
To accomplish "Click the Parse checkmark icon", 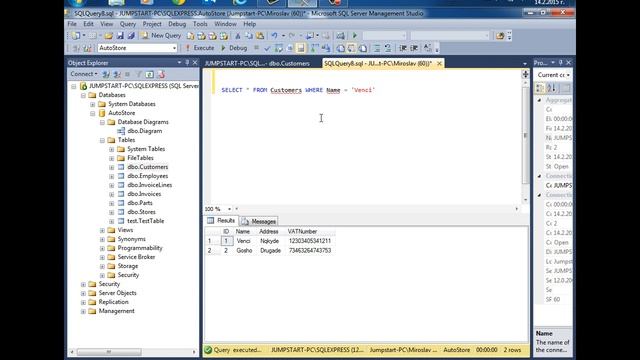I will (x=267, y=48).
